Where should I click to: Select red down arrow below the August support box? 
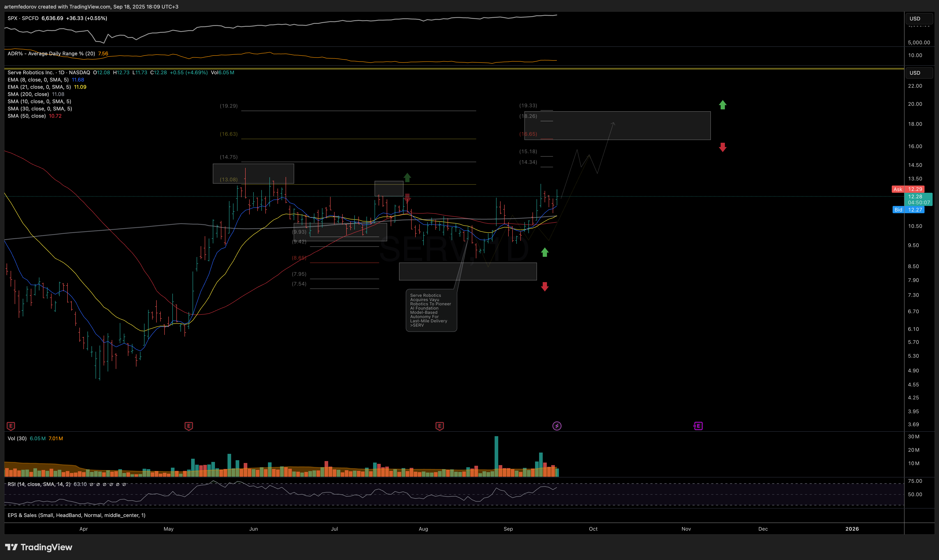[545, 287]
